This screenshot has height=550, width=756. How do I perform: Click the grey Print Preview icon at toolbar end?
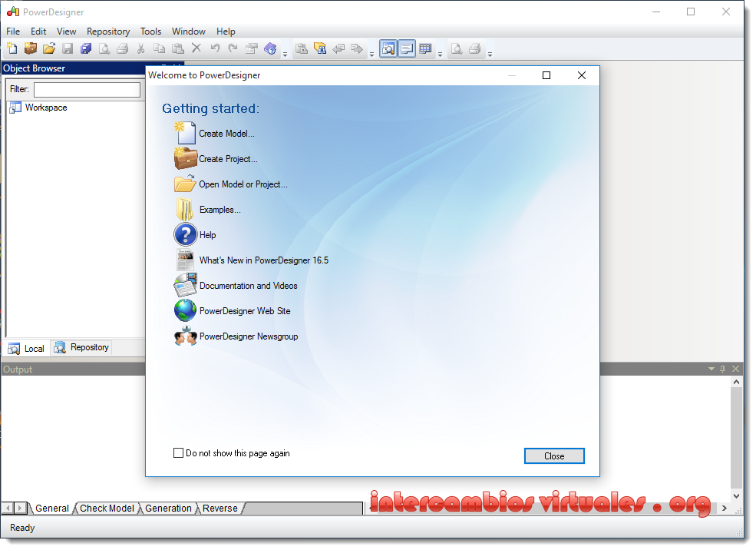[456, 48]
